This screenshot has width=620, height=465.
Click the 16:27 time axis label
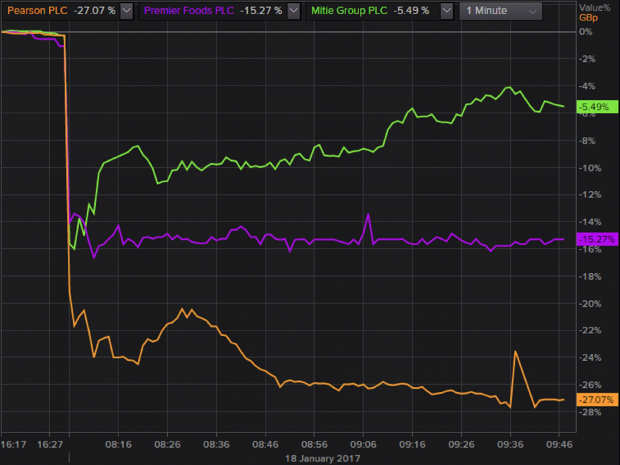[x=50, y=439]
